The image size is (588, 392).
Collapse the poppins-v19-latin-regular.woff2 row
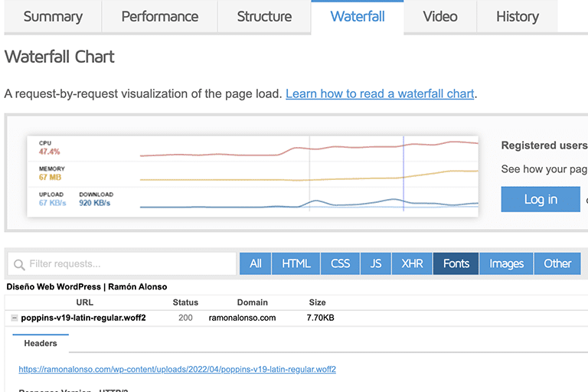click(x=15, y=318)
